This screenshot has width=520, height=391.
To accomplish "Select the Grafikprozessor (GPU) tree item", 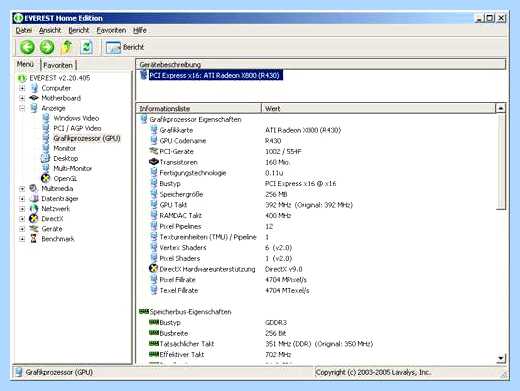I will point(87,138).
